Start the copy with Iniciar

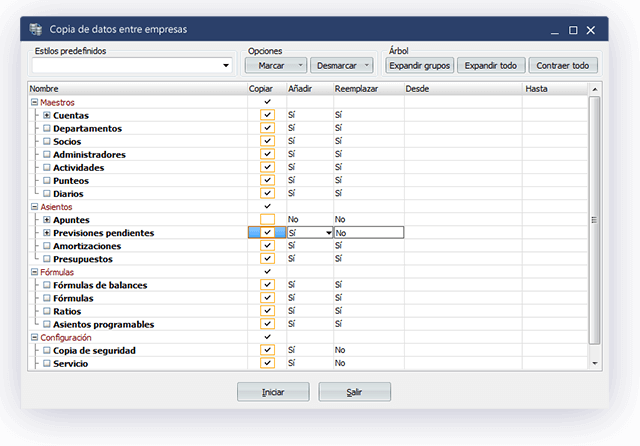click(273, 392)
